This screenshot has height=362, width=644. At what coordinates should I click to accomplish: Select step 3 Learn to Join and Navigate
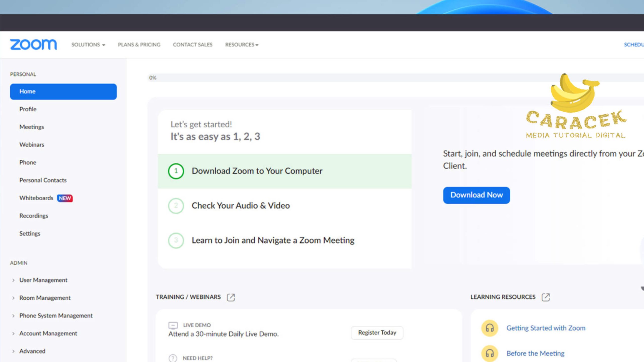pyautogui.click(x=273, y=240)
